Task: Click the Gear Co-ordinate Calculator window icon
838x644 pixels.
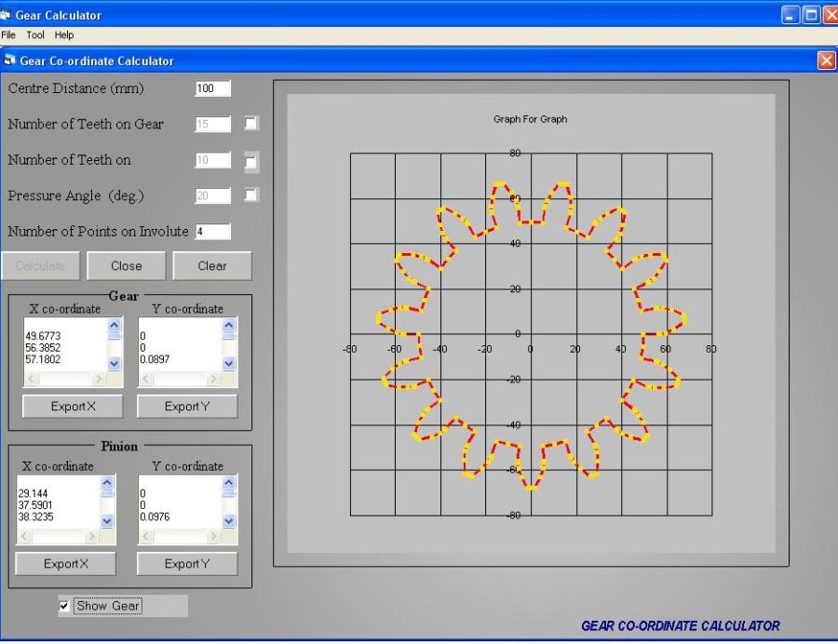Action: point(9,60)
